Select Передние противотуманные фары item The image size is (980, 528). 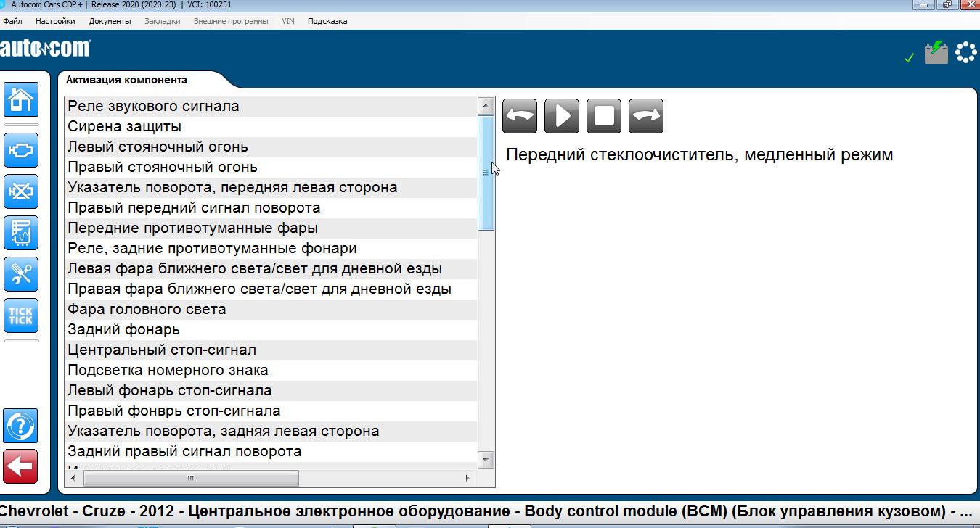coord(271,228)
